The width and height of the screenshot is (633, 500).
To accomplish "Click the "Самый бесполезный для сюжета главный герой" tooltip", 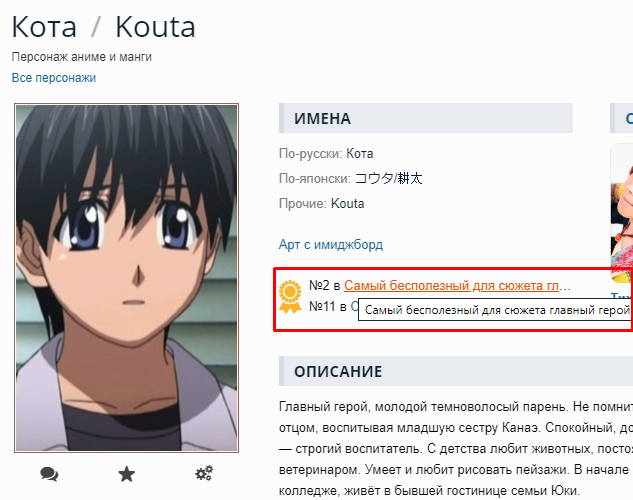I will tap(495, 310).
